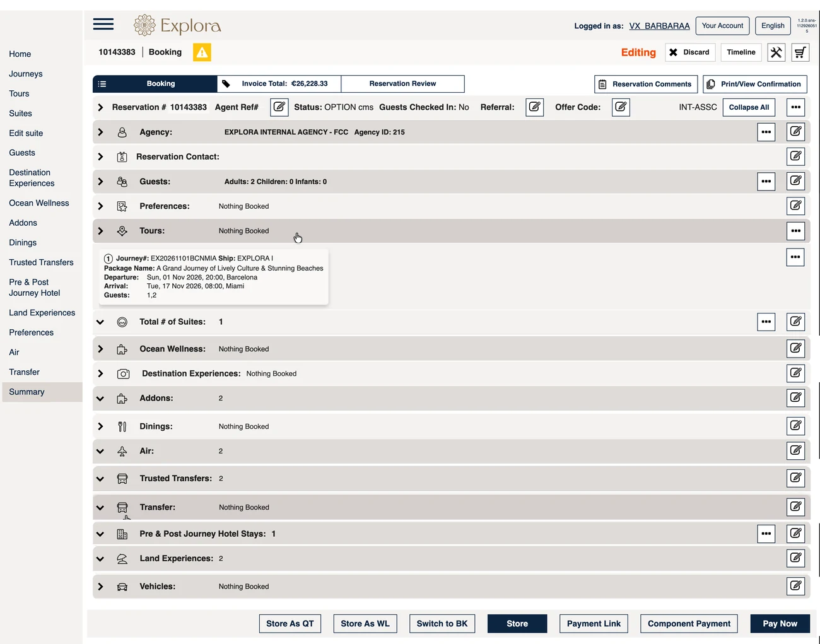Collapse the Total # of Suites section
Screen dimensions: 820x644
click(x=100, y=322)
